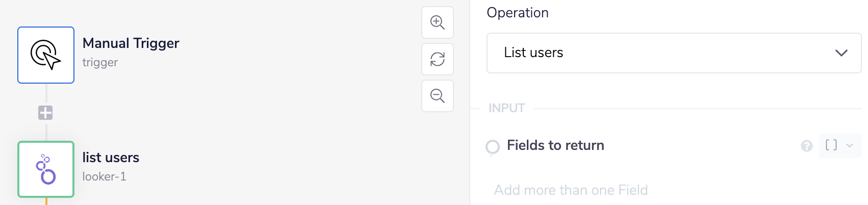The image size is (868, 205).
Task: Expand the field type selector chevron
Action: (850, 146)
